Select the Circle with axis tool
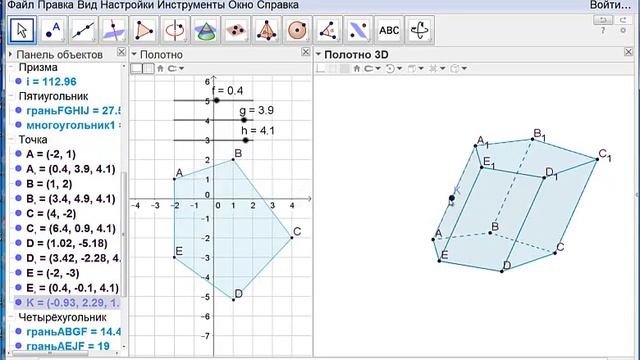 click(x=175, y=30)
